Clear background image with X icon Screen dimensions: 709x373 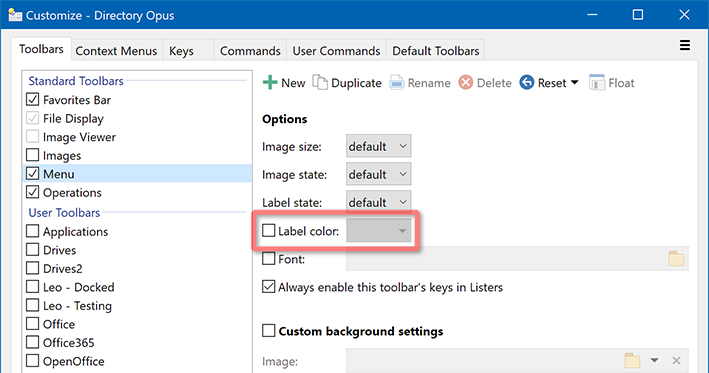676,360
